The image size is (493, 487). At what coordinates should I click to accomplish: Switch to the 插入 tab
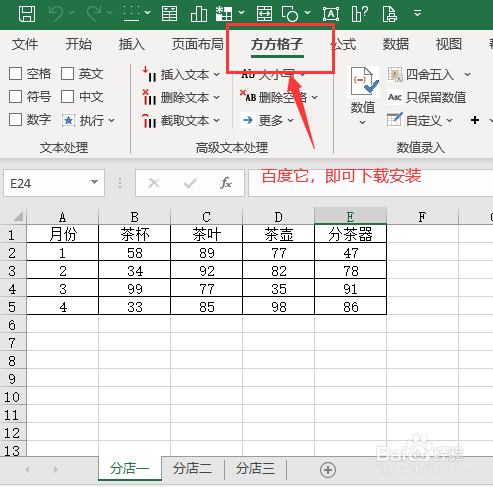click(132, 44)
